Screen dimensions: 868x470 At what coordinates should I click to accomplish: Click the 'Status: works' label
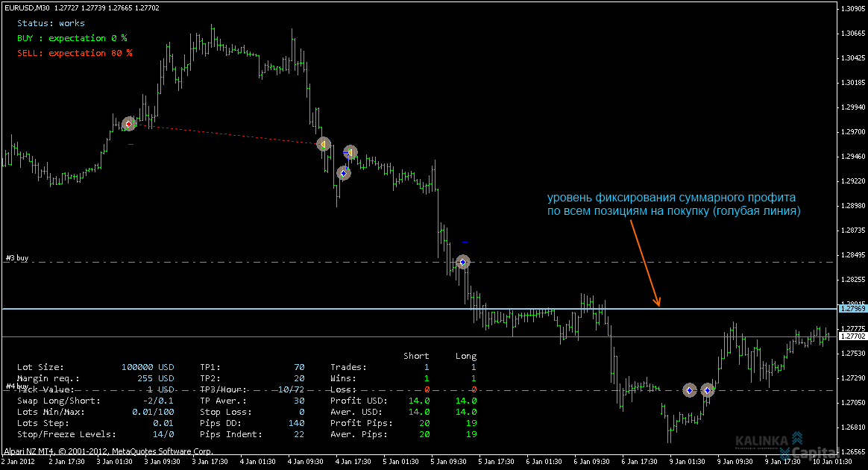click(x=51, y=23)
